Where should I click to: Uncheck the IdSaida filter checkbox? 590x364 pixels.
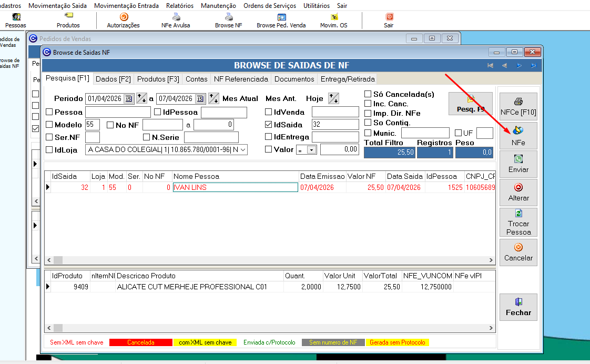(x=269, y=125)
